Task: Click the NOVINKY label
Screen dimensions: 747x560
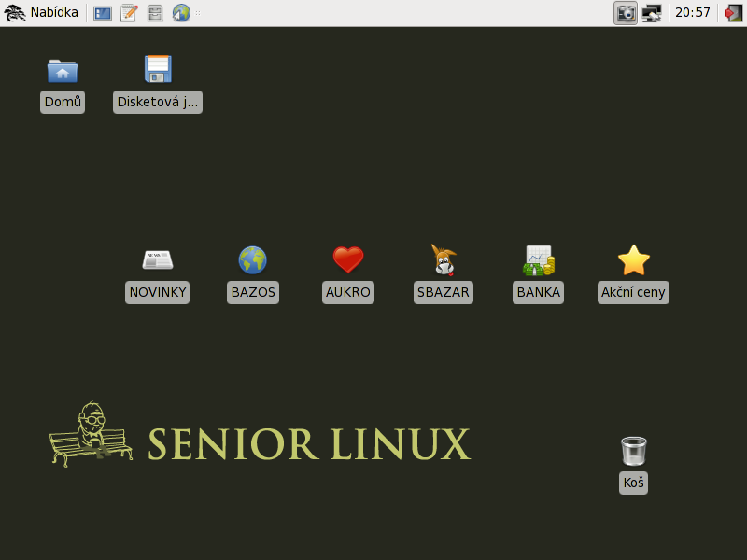Action: point(158,292)
